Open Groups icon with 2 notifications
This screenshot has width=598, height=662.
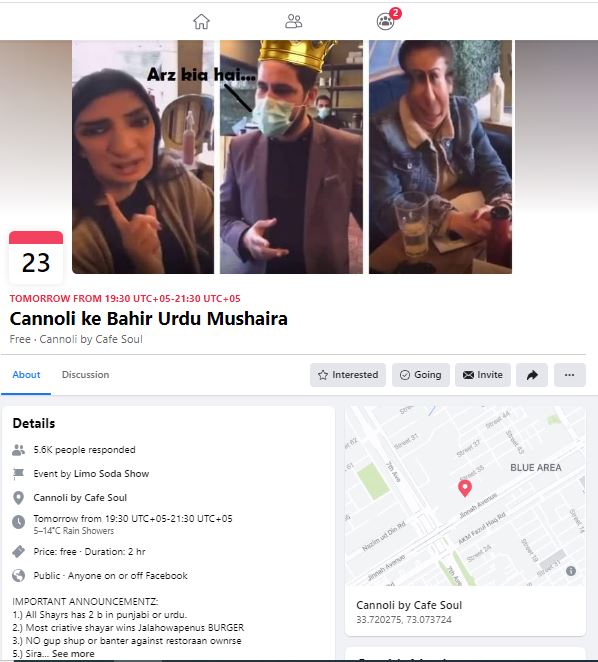point(386,21)
